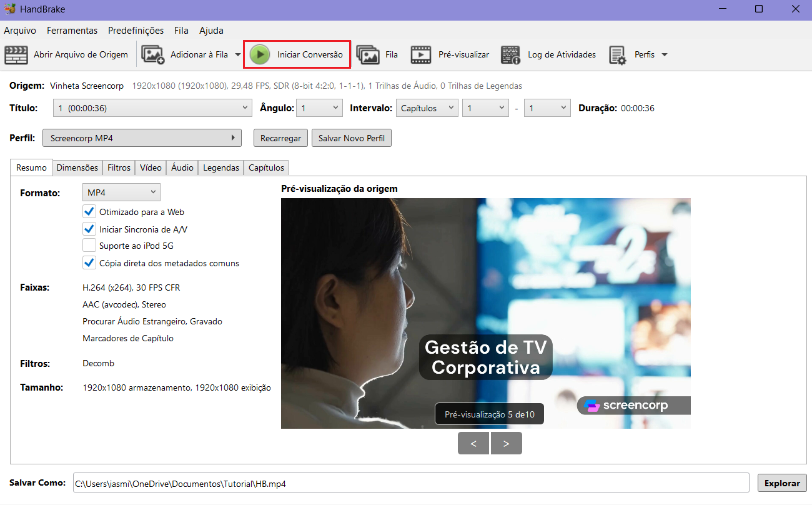Click the Salvar Como file path field
The image size is (812, 505).
[410, 483]
